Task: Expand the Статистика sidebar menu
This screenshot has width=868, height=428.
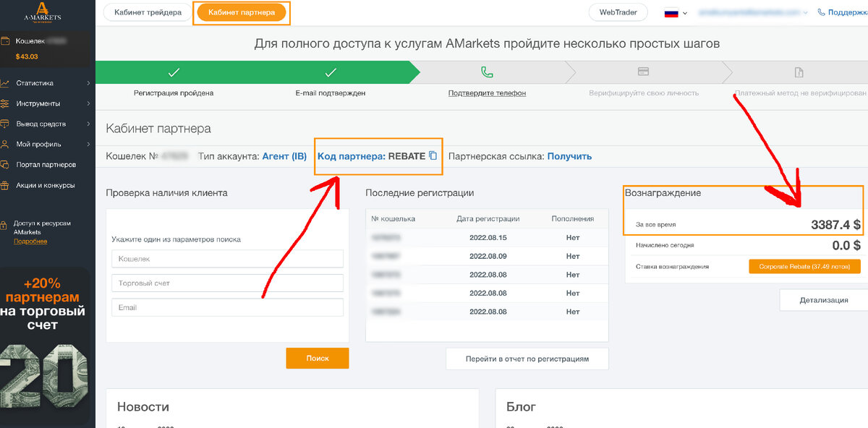Action: click(88, 83)
